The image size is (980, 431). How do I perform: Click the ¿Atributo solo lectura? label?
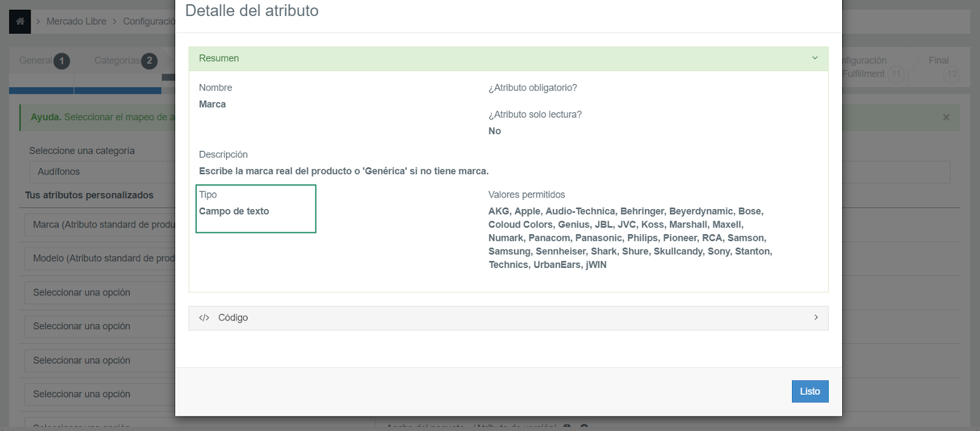pyautogui.click(x=535, y=115)
